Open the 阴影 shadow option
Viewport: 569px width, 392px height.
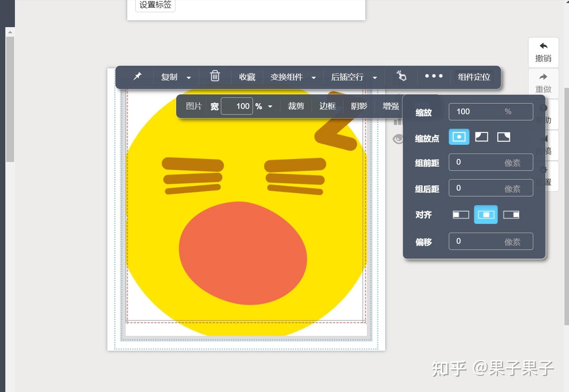(x=359, y=106)
